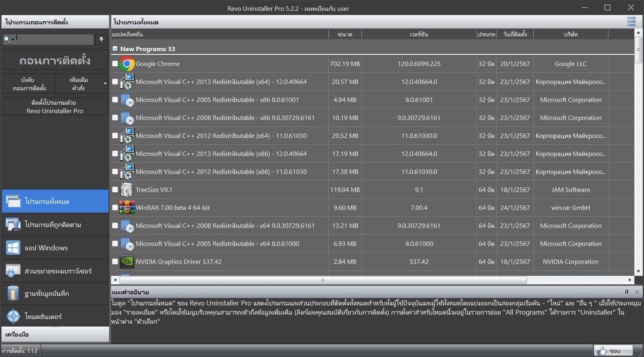Click the magnifier search options icon
The height and width of the screenshot is (357, 644).
pos(8,39)
